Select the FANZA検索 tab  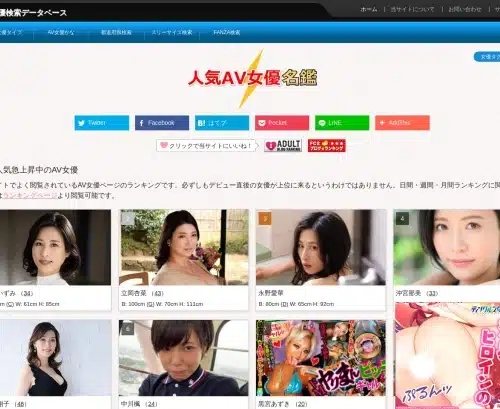coord(227,32)
